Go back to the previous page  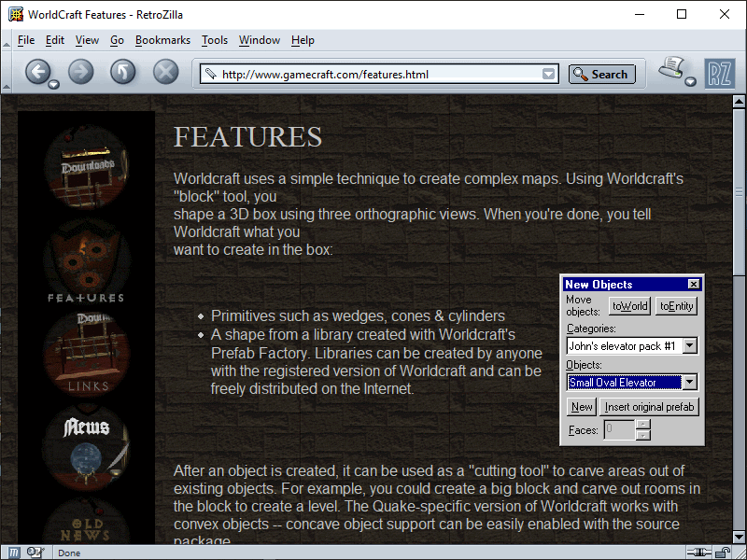[36, 72]
